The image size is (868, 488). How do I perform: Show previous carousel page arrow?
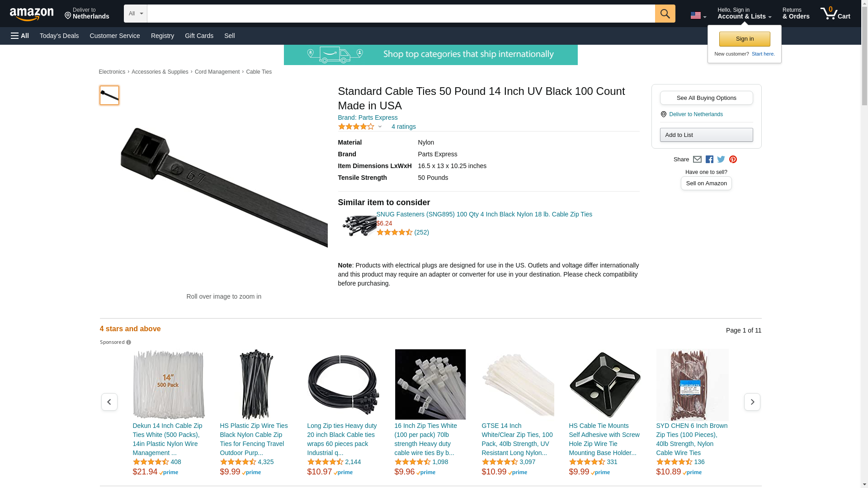(109, 402)
